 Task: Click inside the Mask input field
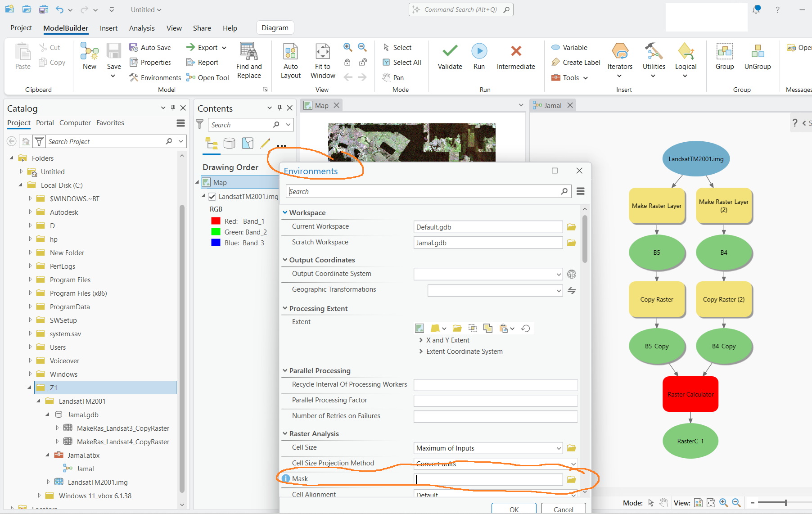pyautogui.click(x=488, y=479)
